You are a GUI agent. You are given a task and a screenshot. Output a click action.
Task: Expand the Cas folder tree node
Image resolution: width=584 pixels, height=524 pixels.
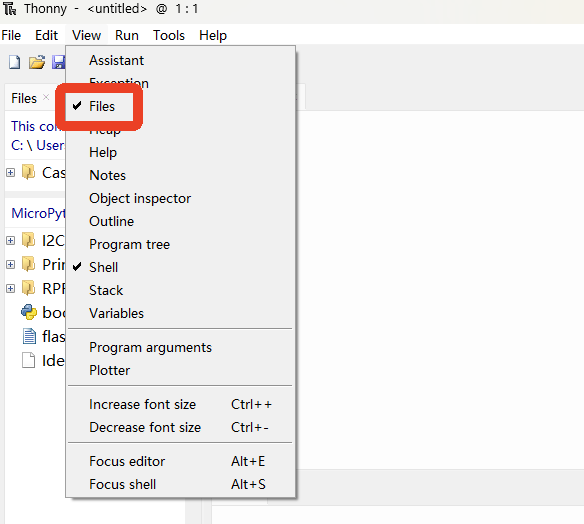(10, 173)
